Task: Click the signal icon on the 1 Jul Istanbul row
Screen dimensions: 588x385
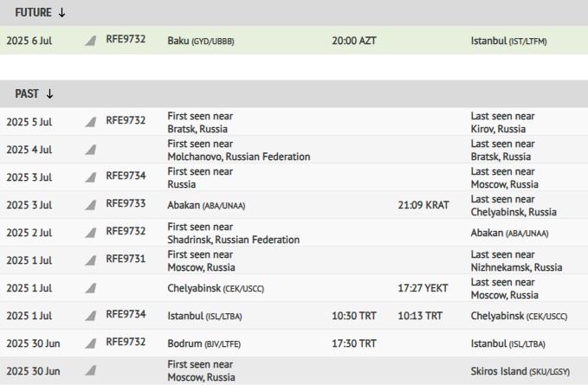Action: point(90,316)
